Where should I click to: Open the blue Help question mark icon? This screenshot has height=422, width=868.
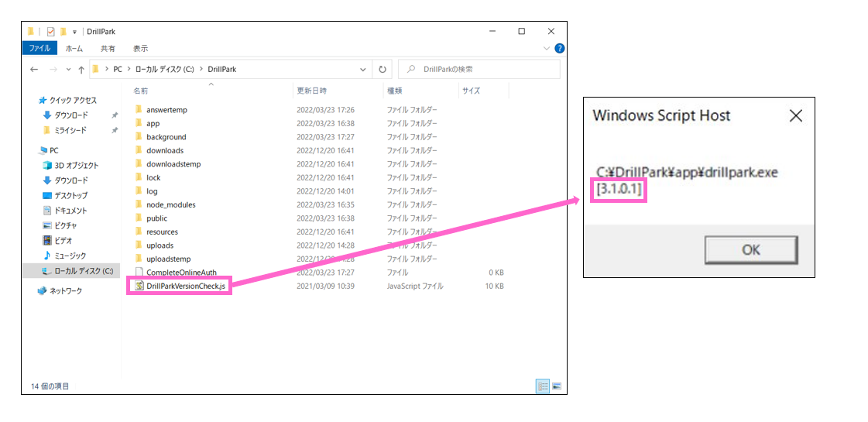pos(559,48)
